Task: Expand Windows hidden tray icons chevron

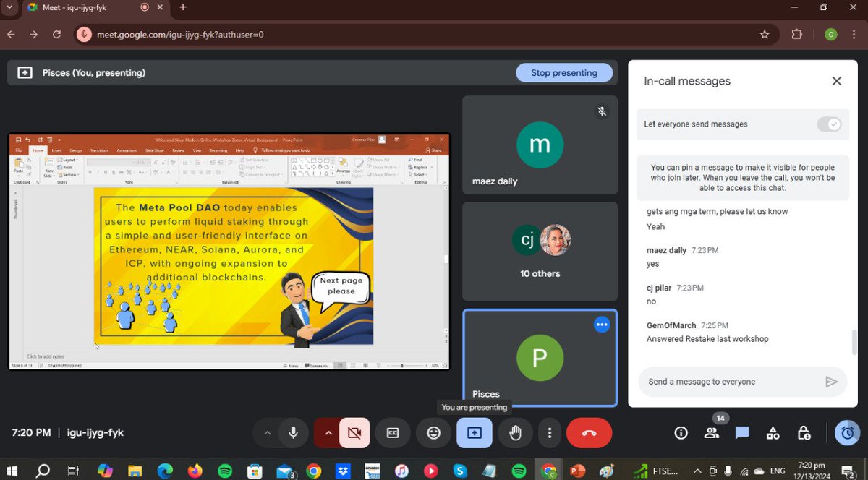Action: tap(697, 471)
